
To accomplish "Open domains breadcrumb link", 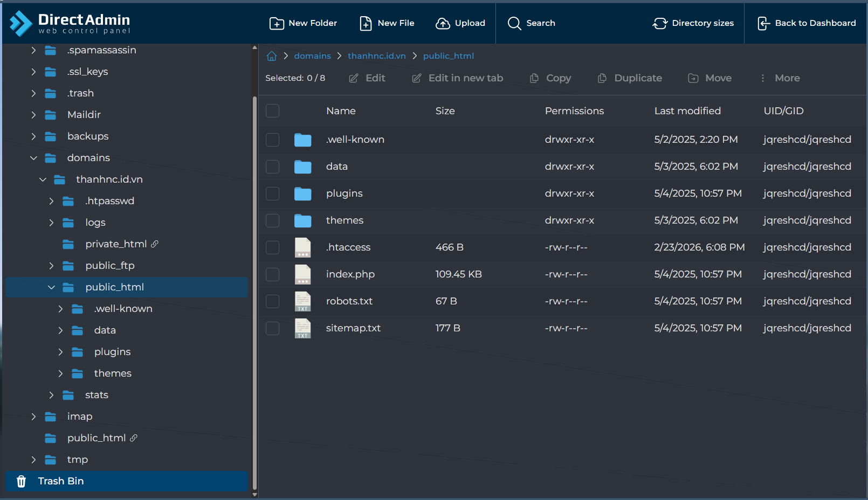I will pos(313,56).
